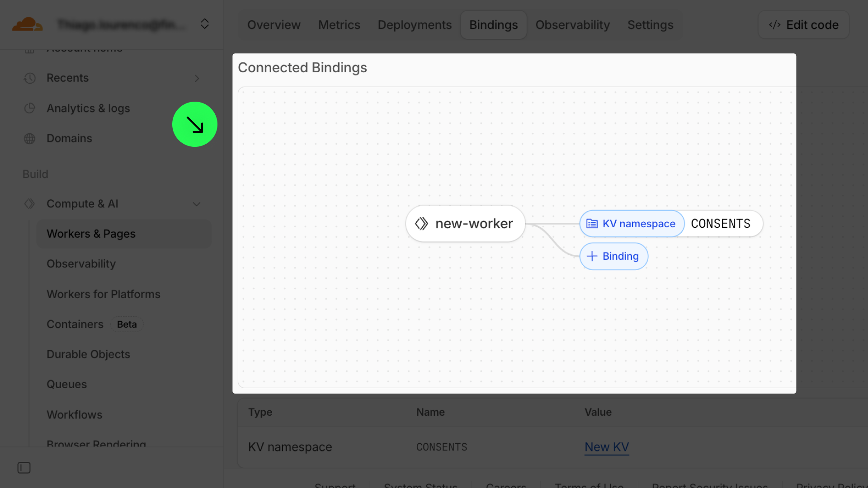Click the Analytics & logs chart icon
The image size is (868, 488).
coord(30,108)
